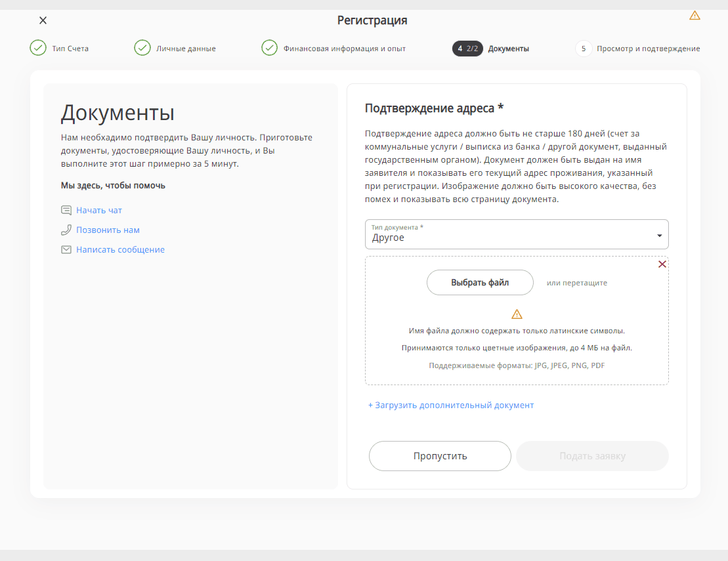728x561 pixels.
Task: Select the Документы step label
Action: click(508, 49)
